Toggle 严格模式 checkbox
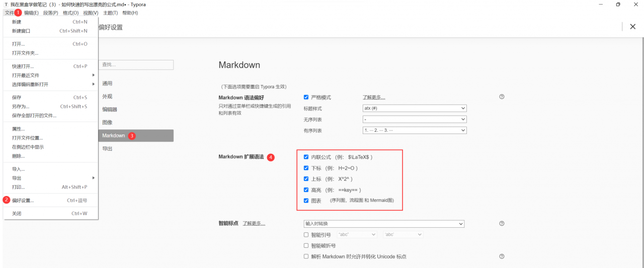This screenshot has height=268, width=644. click(306, 97)
